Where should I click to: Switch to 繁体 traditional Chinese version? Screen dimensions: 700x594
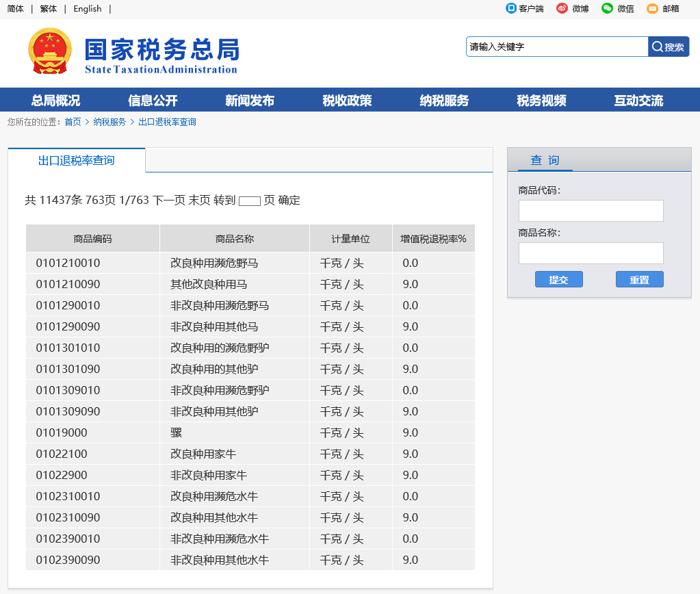coord(48,9)
